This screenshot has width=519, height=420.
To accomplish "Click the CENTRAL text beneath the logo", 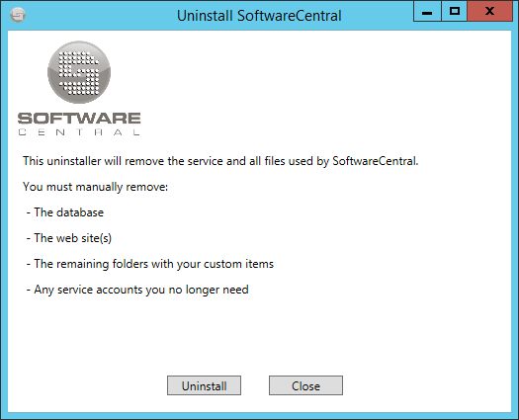I will 79,132.
